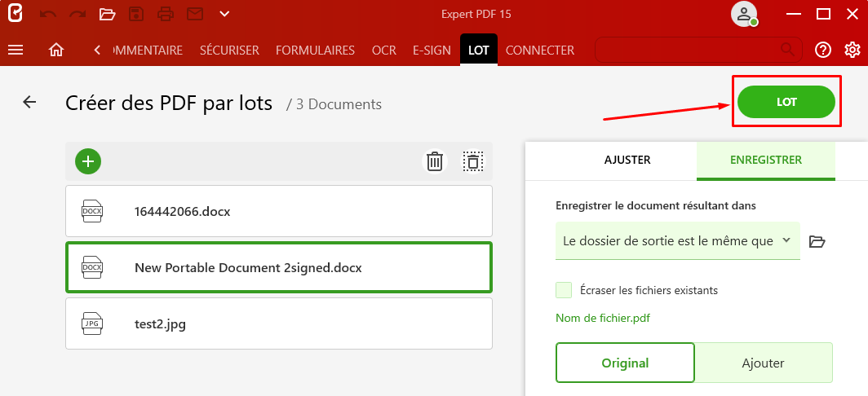Image resolution: width=868 pixels, height=396 pixels.
Task: Click DOCX icon of 164442066.docx
Action: coord(92,211)
